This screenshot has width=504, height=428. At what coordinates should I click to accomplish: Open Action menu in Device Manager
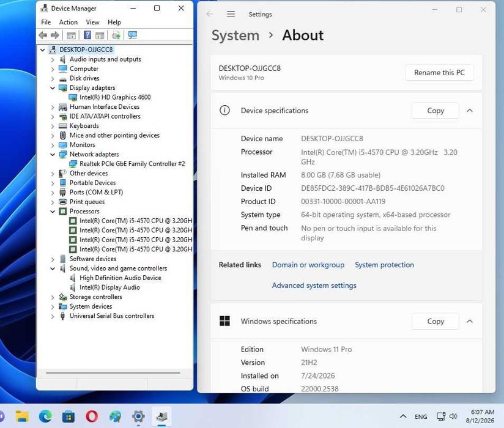[x=68, y=22]
